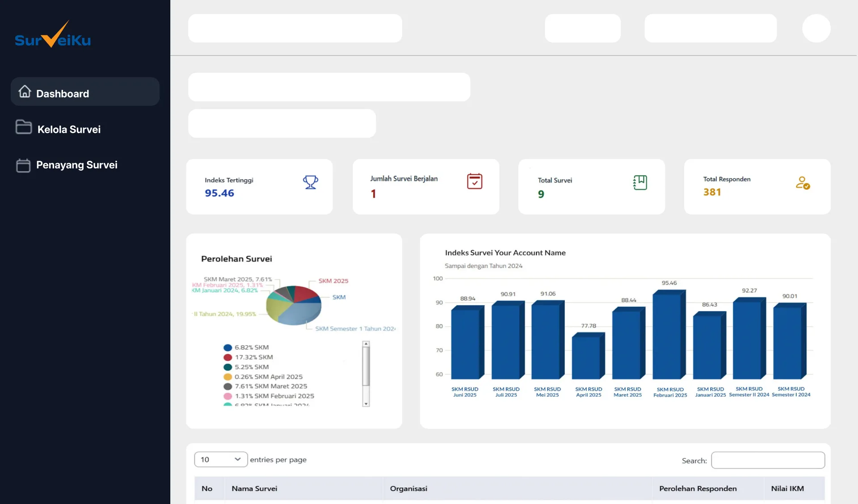
Task: Click the Dashboard home icon
Action: 25,92
